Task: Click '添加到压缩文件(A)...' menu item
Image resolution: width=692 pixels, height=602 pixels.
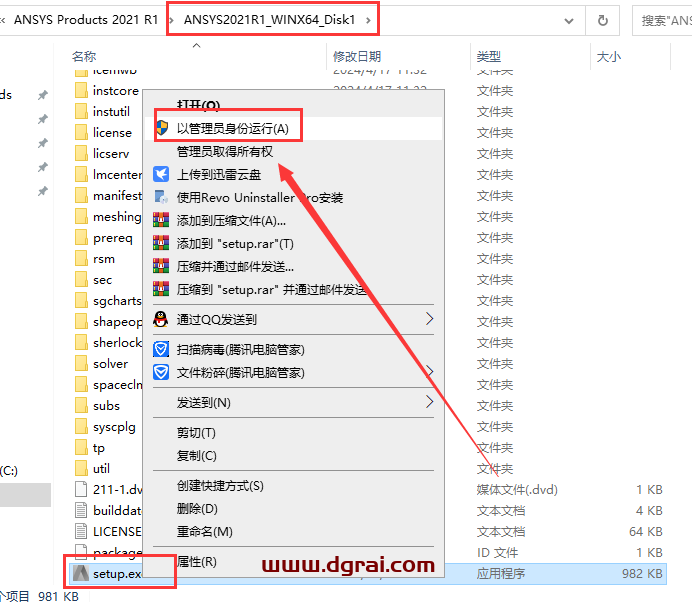Action: [x=293, y=220]
